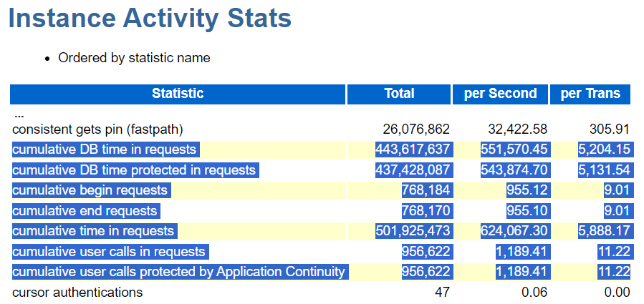Click the total value 443,617,637
The height and width of the screenshot is (304, 644).
pos(413,149)
